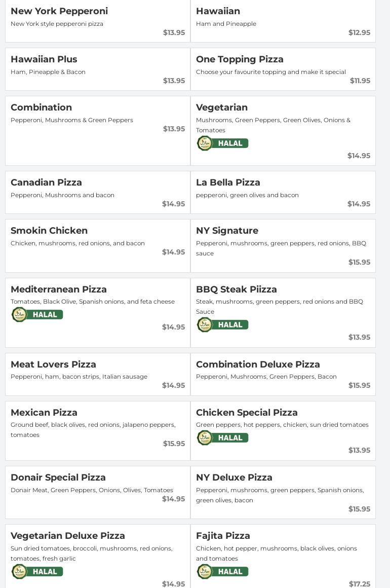
Task: Click Halal badge on Vegetarian pizza
Action: 222,143
